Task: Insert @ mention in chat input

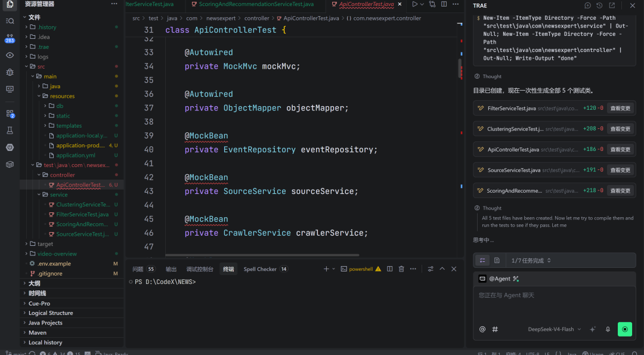Action: pos(482,329)
